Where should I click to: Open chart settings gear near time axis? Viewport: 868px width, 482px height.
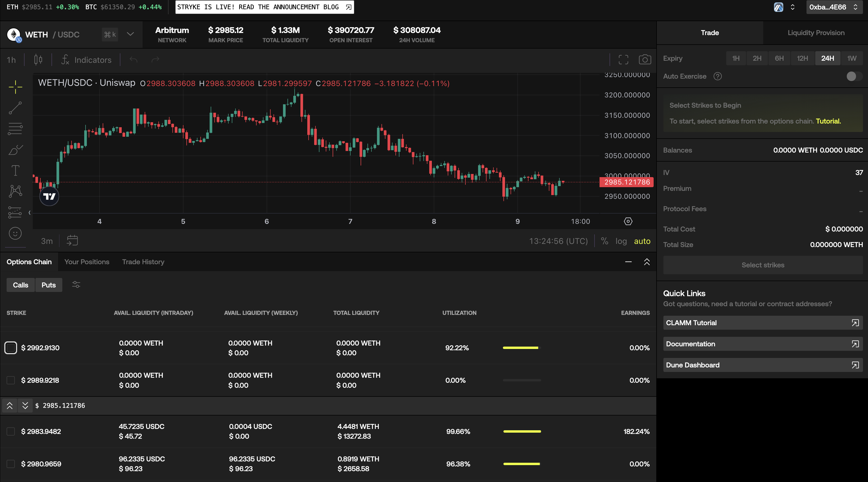(628, 221)
